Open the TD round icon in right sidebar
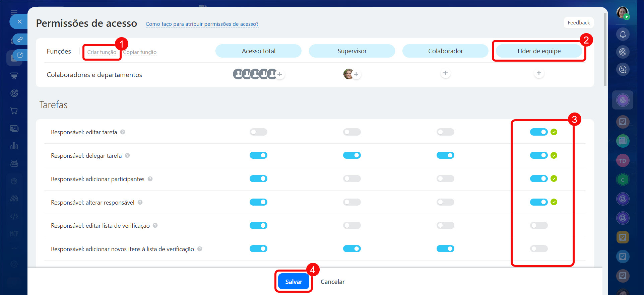The image size is (644, 295). (x=623, y=161)
